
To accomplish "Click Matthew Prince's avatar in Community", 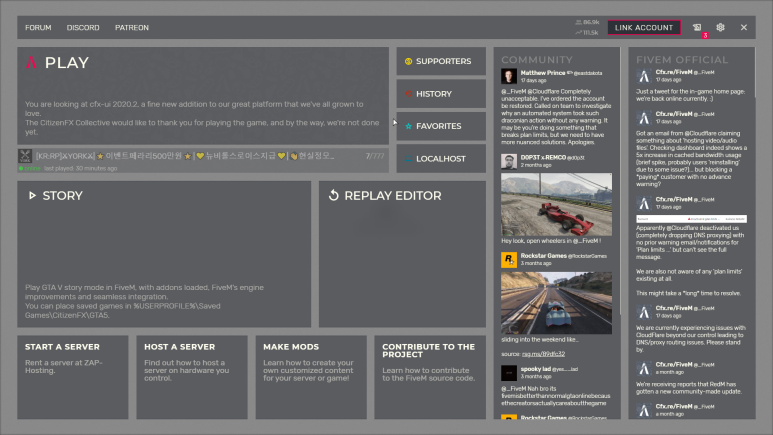I will [509, 76].
